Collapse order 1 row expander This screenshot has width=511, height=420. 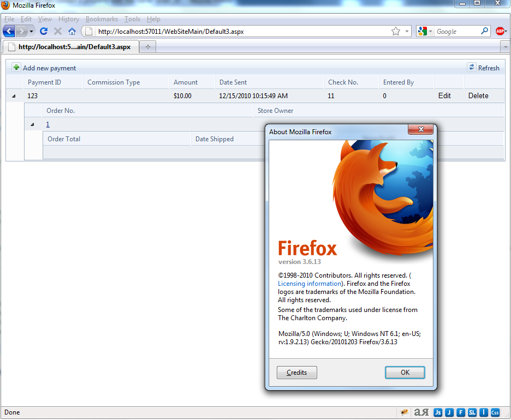[32, 124]
